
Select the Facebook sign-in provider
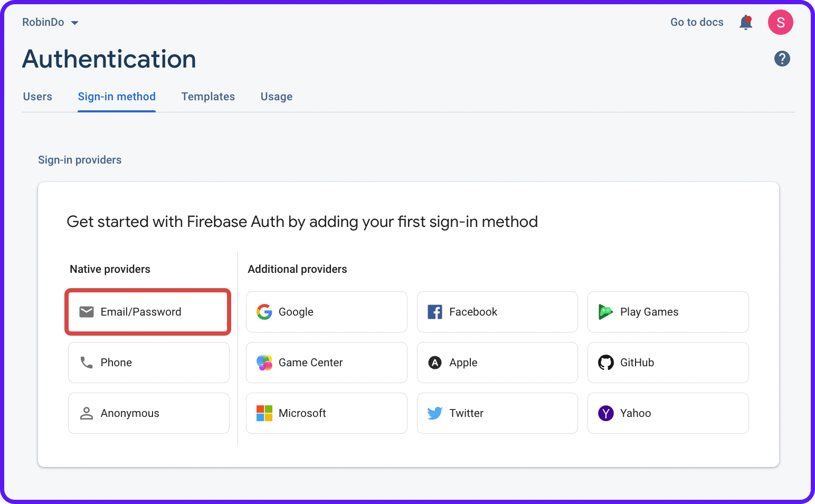pos(497,312)
